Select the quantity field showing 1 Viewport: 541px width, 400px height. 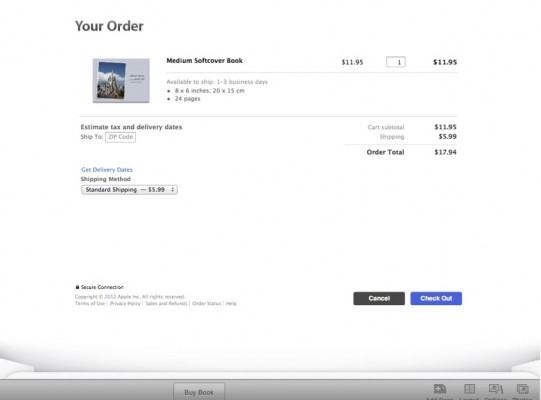click(x=396, y=62)
